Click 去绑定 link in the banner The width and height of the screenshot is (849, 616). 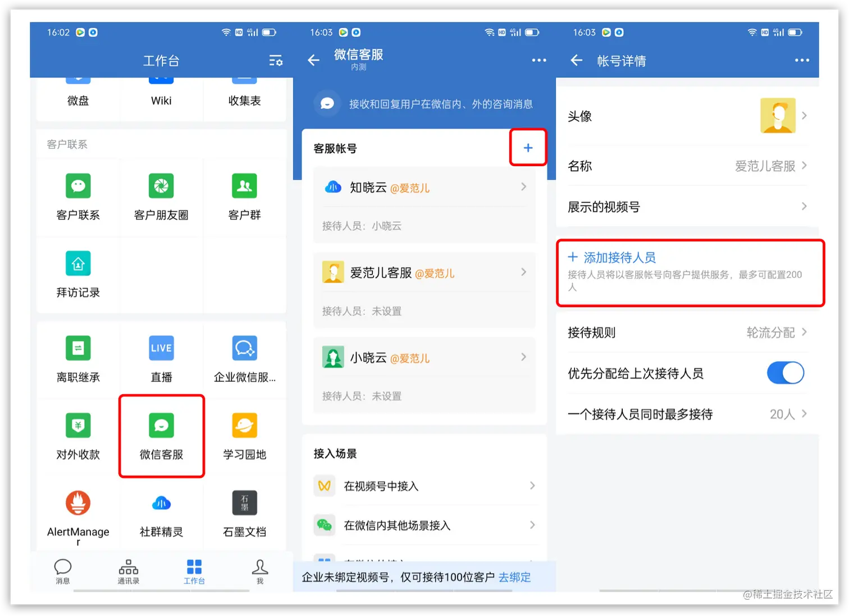tap(514, 577)
